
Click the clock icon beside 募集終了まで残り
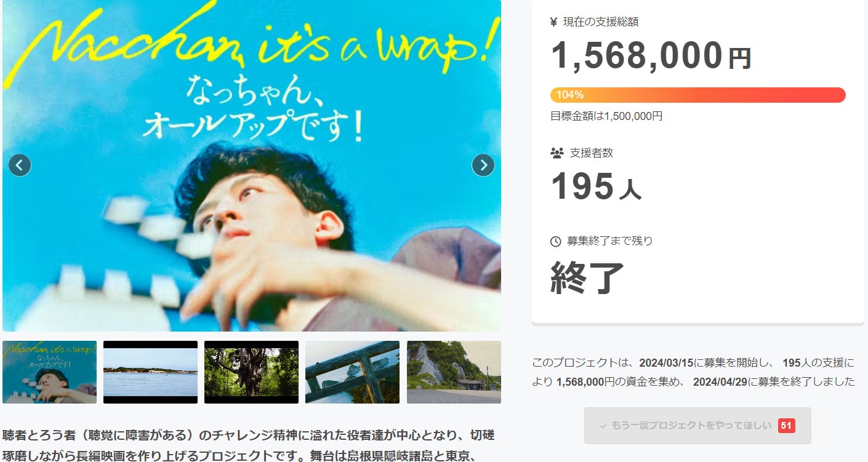coord(556,241)
